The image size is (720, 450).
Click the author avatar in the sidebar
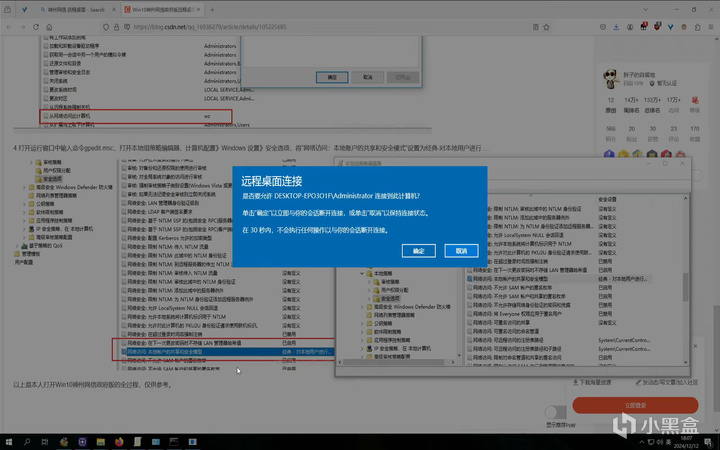point(611,79)
